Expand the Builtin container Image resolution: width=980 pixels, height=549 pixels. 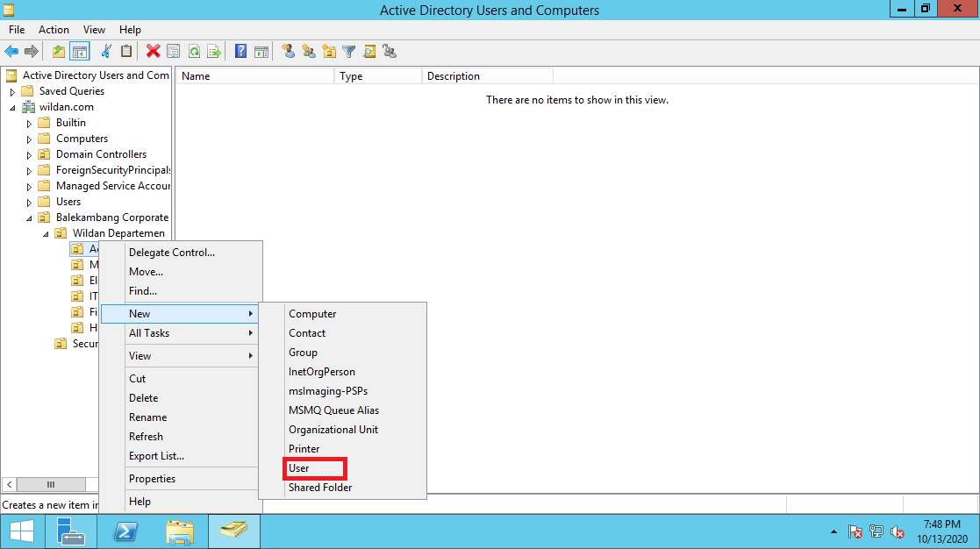29,122
